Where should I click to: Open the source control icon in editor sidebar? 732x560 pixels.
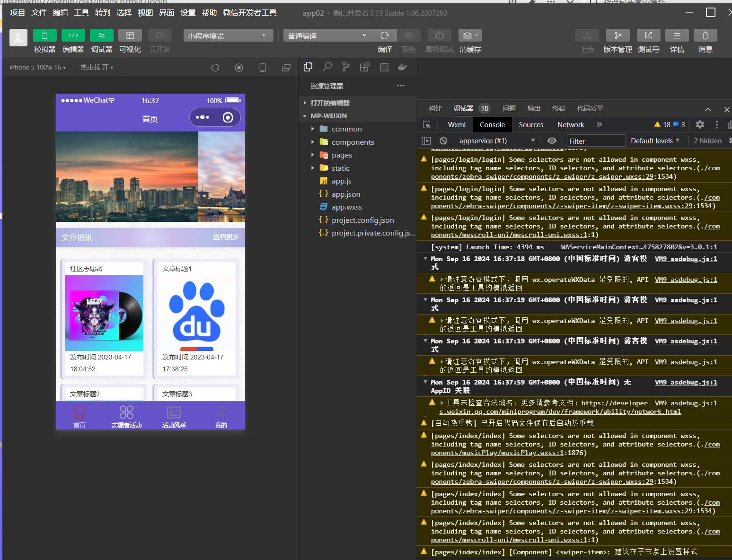pos(346,67)
